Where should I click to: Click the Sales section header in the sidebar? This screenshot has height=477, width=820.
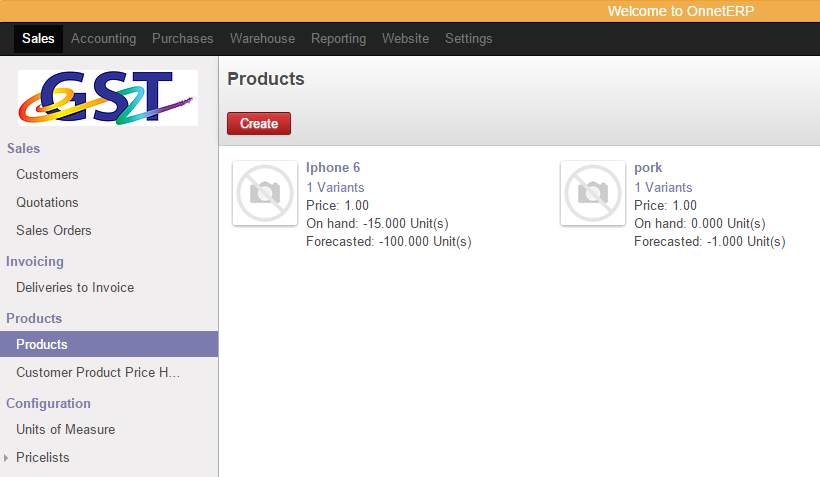pos(24,149)
